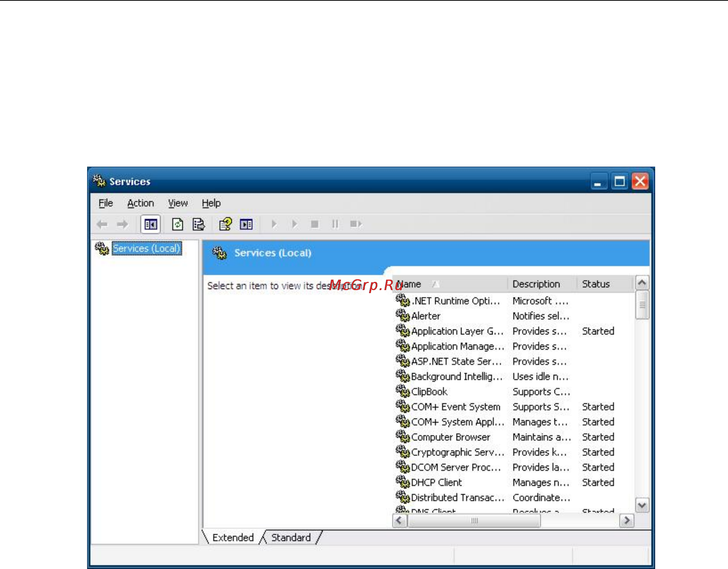Select the Computer Browser service name
Screen dimensions: 728x569
click(x=451, y=437)
